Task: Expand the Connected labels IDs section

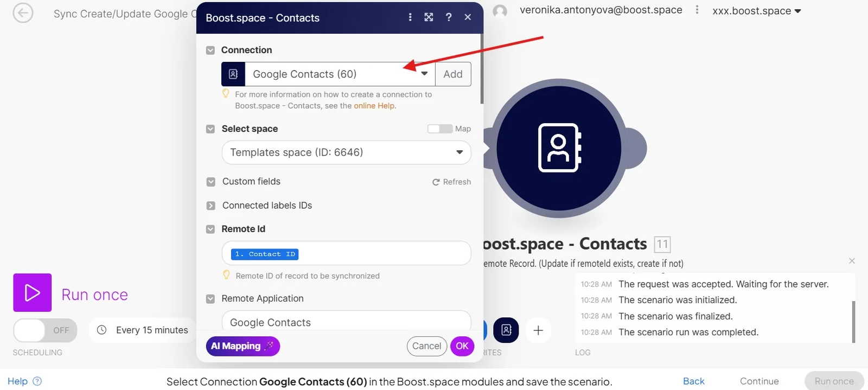Action: click(x=211, y=206)
